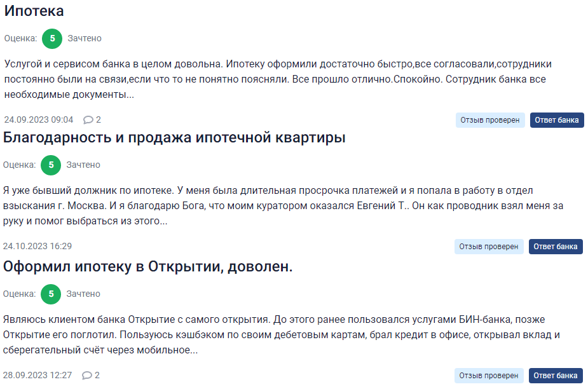Click the date 24.09.2023 09:04

tap(39, 120)
